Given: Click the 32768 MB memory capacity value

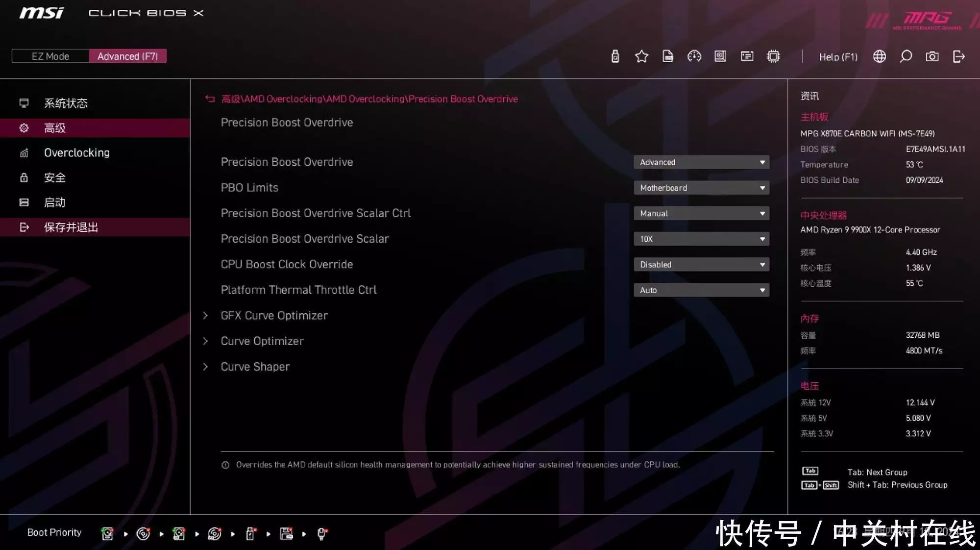Looking at the screenshot, I should tap(923, 335).
